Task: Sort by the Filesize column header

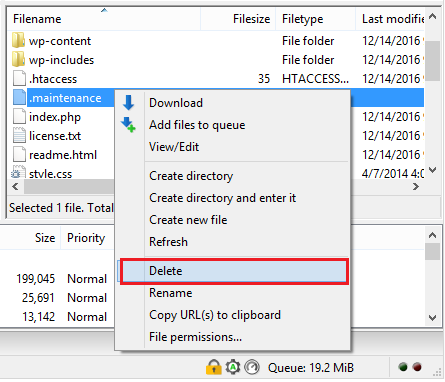Action: [x=238, y=19]
